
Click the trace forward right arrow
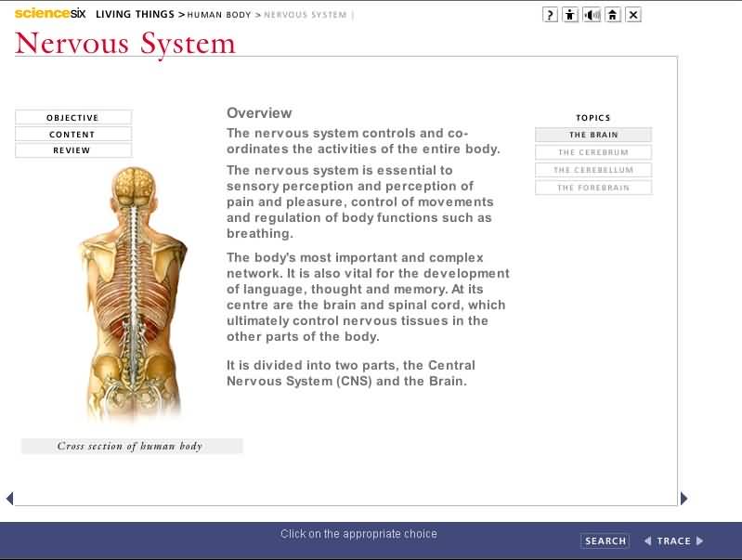point(700,541)
